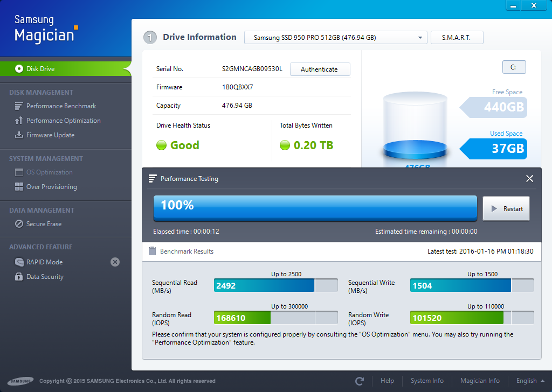Click the Benchmark Results clipboard icon
The width and height of the screenshot is (552, 392).
pos(152,251)
